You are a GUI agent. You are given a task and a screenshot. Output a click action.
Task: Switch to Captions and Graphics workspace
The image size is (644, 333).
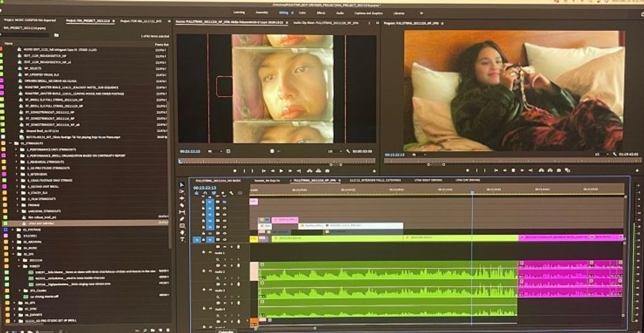pyautogui.click(x=368, y=13)
